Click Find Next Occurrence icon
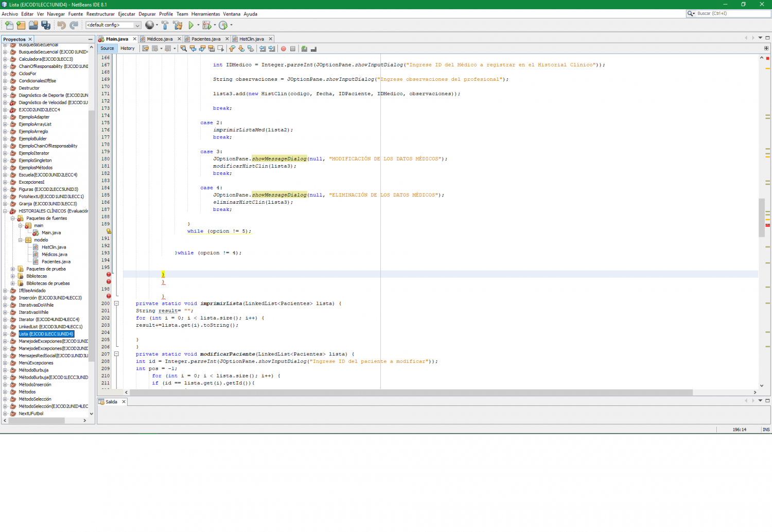This screenshot has height=532, width=772. pos(202,48)
